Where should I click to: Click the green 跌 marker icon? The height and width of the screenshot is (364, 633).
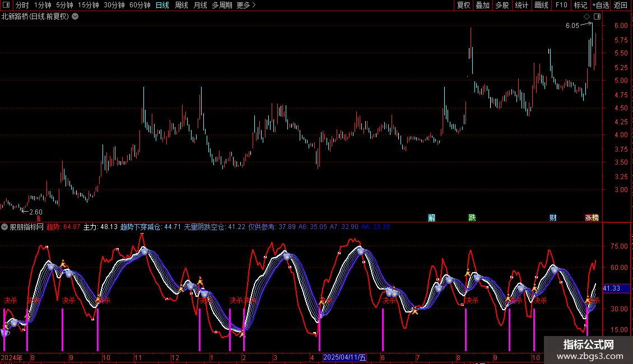point(472,218)
